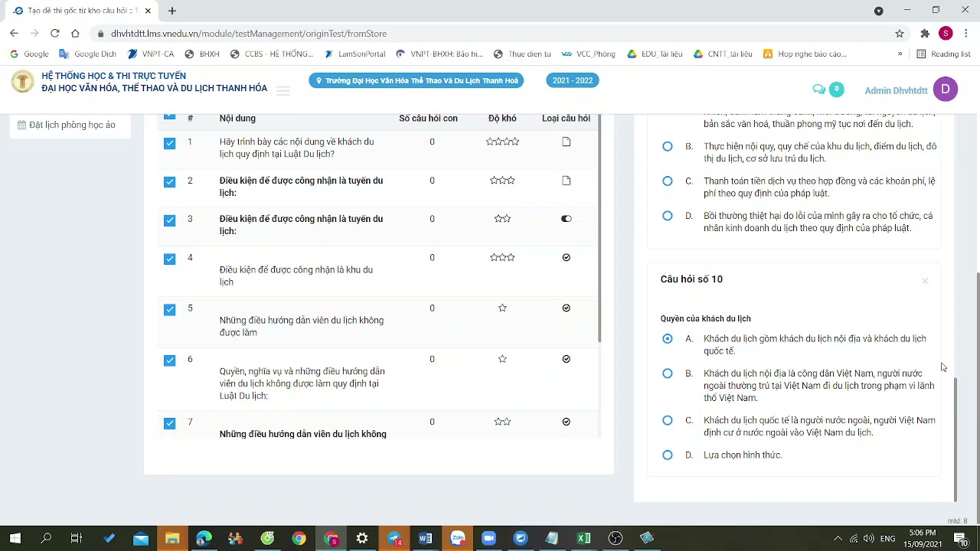Click the check-circle type icon for question 4

coord(567,257)
